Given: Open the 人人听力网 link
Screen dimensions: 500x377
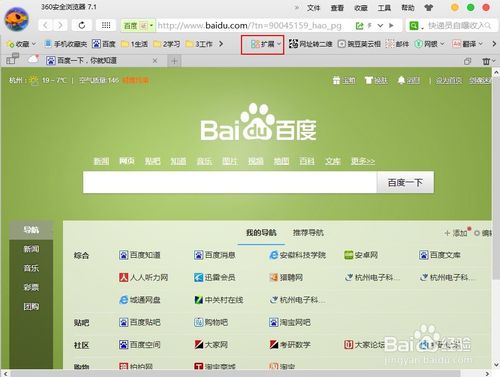Looking at the screenshot, I should point(143,277).
